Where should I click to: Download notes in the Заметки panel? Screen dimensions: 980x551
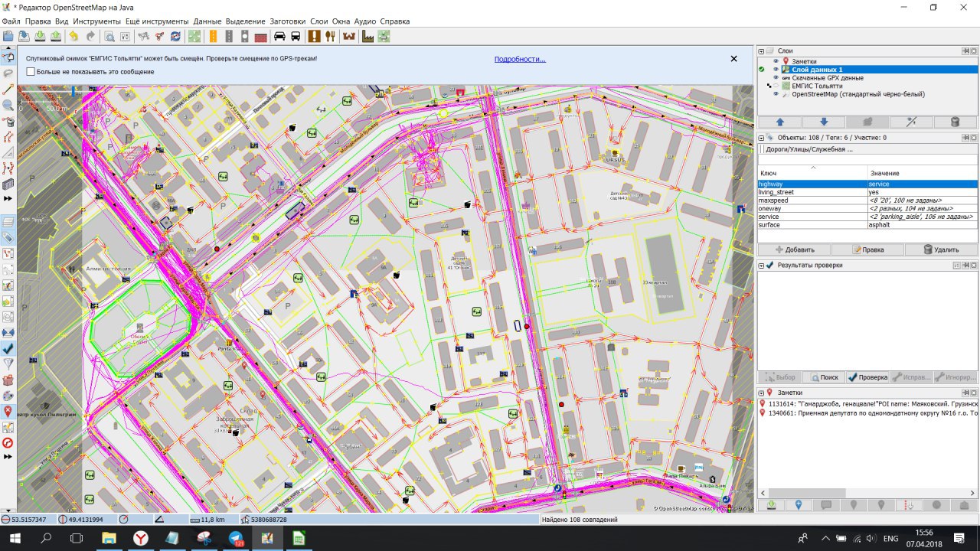(771, 505)
